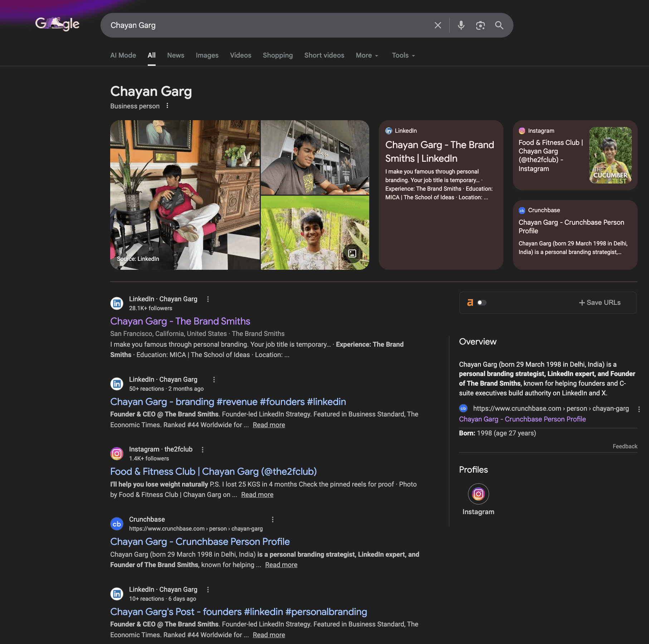Click Instagram favicon of the2fclub result
649x644 pixels.
(x=117, y=454)
